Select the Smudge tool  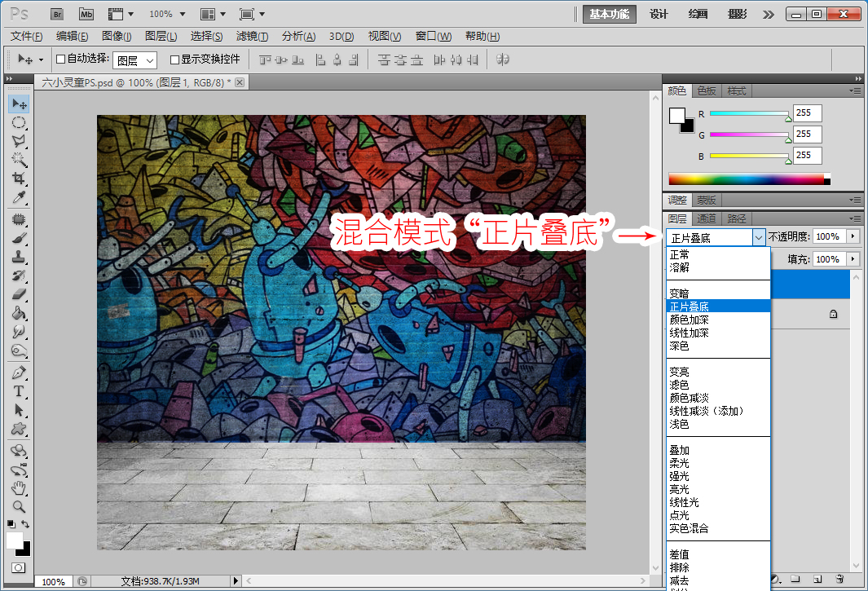tap(19, 332)
